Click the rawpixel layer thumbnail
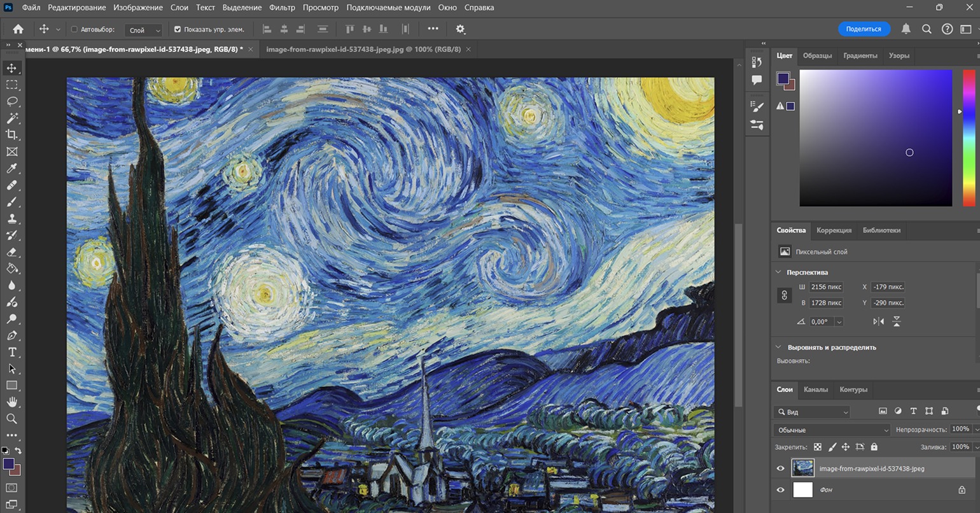The image size is (980, 513). pyautogui.click(x=802, y=468)
